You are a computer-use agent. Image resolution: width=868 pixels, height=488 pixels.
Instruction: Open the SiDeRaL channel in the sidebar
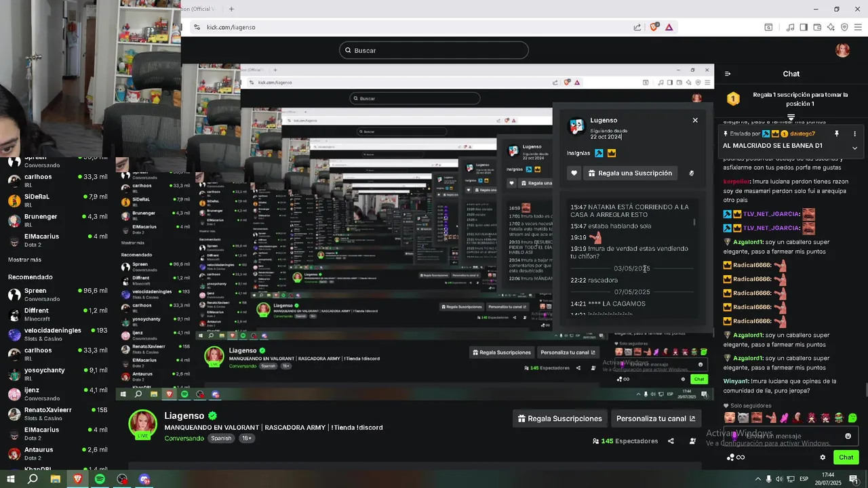(58, 201)
